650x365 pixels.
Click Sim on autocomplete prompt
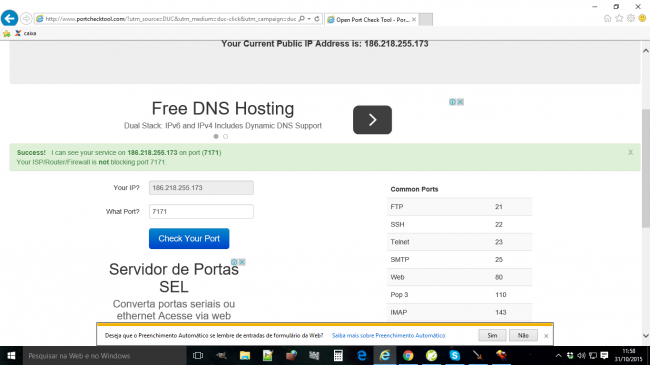(492, 335)
